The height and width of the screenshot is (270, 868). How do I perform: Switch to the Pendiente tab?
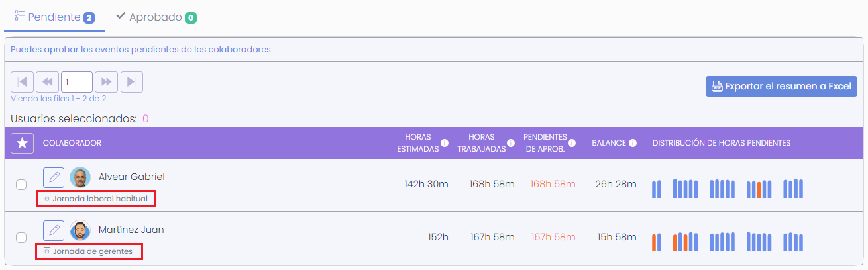pyautogui.click(x=54, y=17)
